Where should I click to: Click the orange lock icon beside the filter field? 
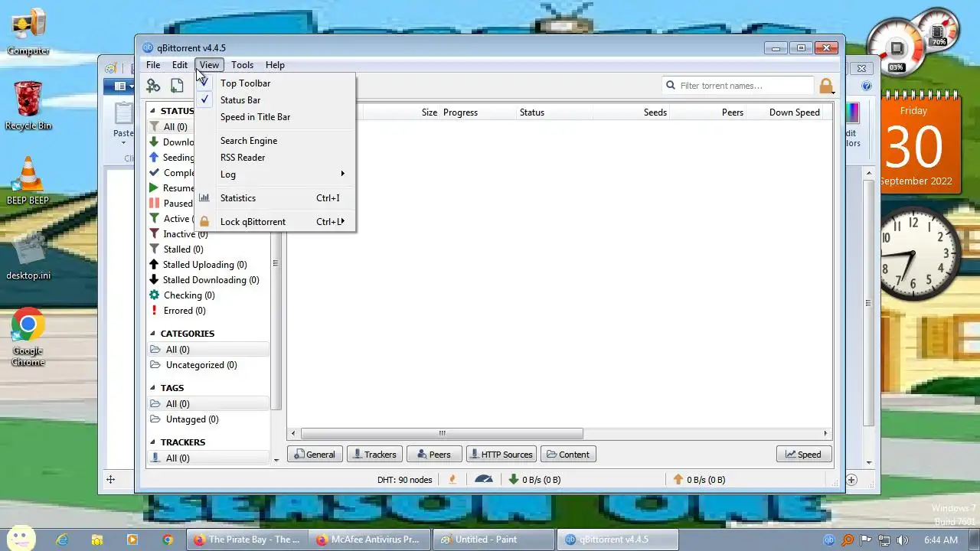(x=825, y=86)
